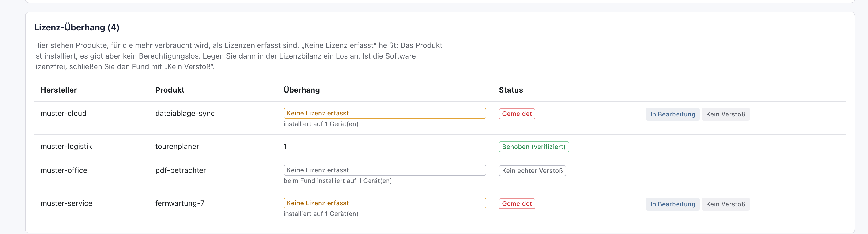Select the muster-service manufacturer cell
Image resolution: width=868 pixels, height=234 pixels.
pyautogui.click(x=66, y=203)
